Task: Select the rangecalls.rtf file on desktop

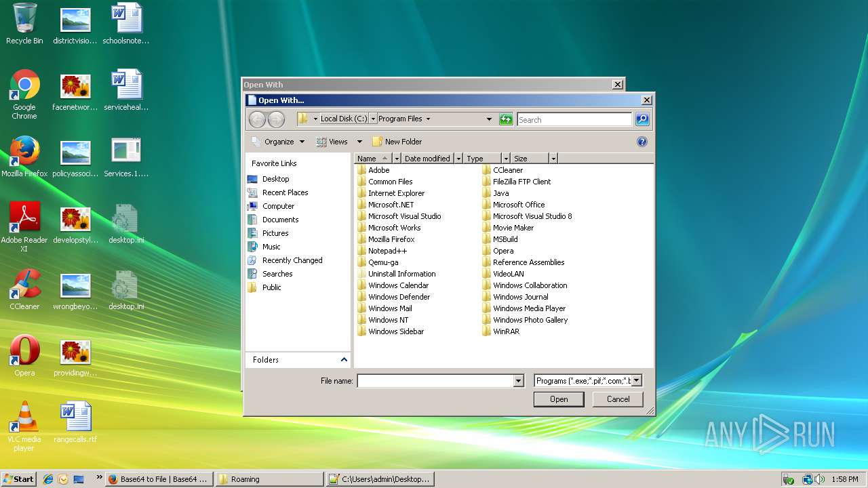Action: pyautogui.click(x=75, y=422)
